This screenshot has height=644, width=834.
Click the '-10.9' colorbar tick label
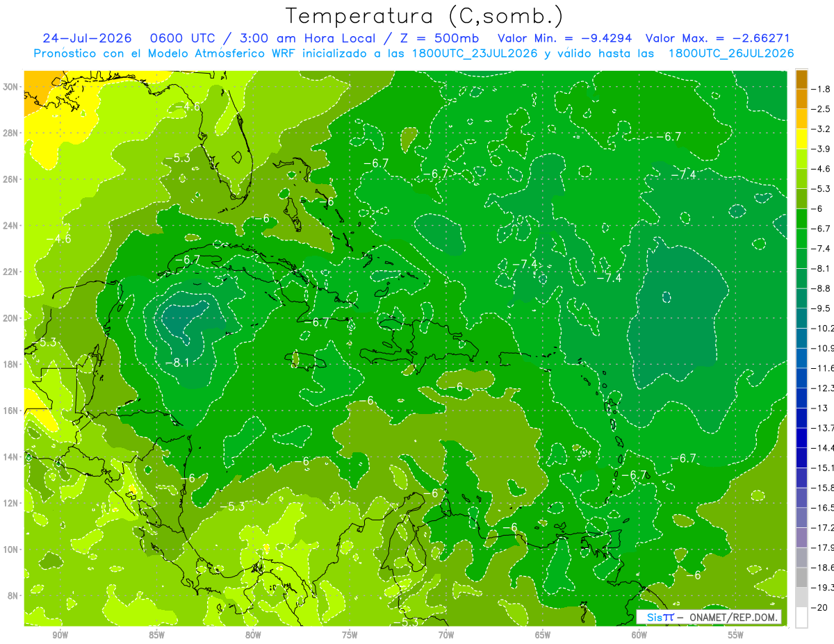click(824, 348)
